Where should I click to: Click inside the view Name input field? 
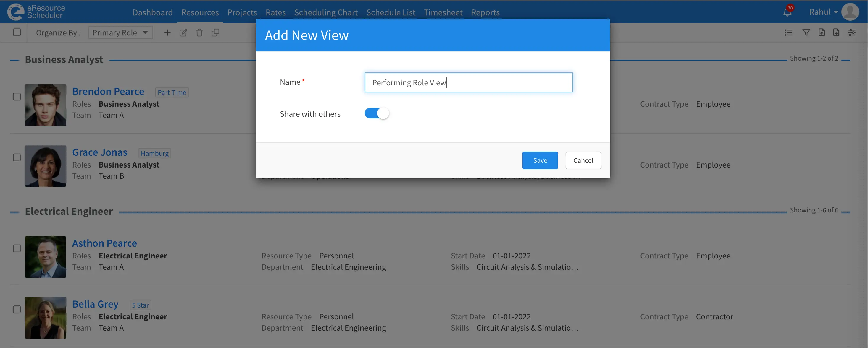[468, 82]
